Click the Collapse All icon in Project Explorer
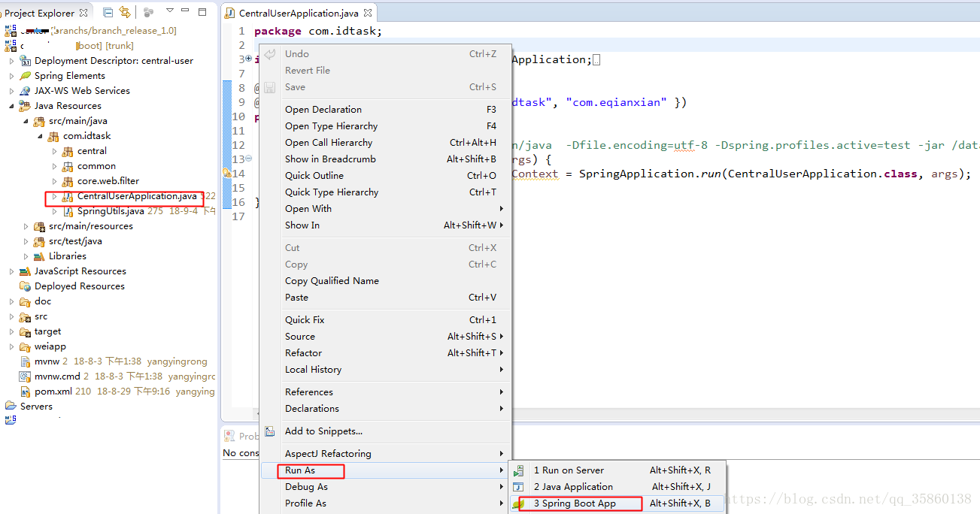Screen dimensions: 980x514 point(108,12)
